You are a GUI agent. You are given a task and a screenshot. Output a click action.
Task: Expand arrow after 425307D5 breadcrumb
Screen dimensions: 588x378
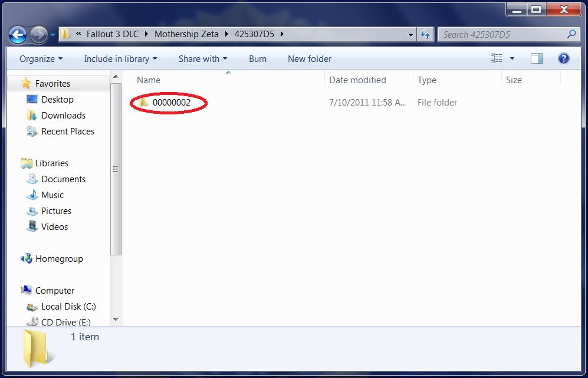click(x=282, y=34)
